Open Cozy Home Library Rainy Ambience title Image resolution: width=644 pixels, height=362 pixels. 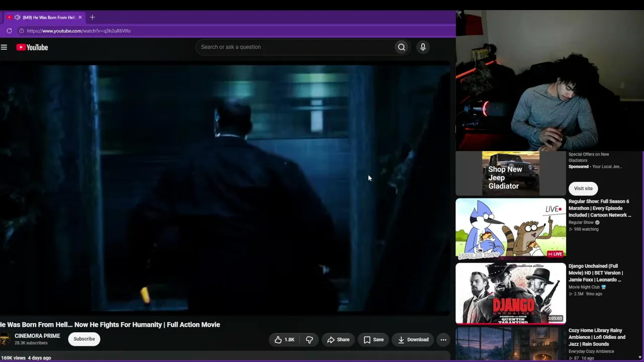[x=597, y=337]
